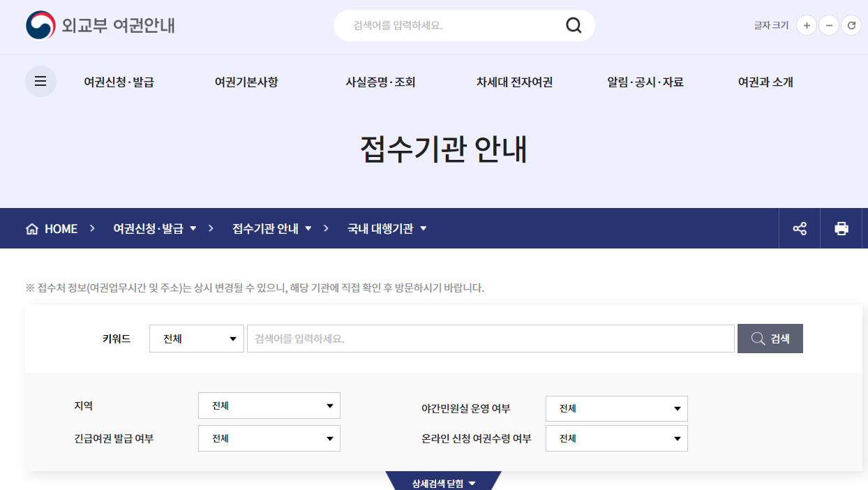Click the magnifier icon in the header search bar
The height and width of the screenshot is (490, 868).
point(574,25)
